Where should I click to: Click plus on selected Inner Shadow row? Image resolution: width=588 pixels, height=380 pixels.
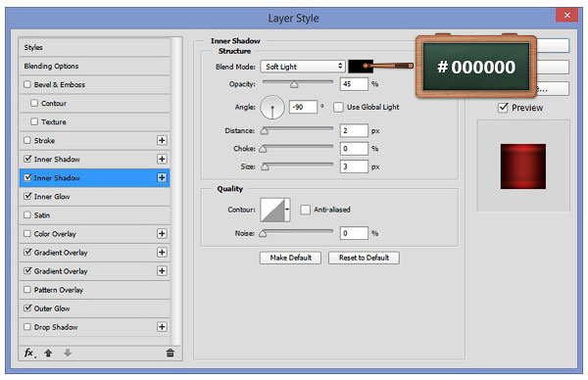[162, 177]
